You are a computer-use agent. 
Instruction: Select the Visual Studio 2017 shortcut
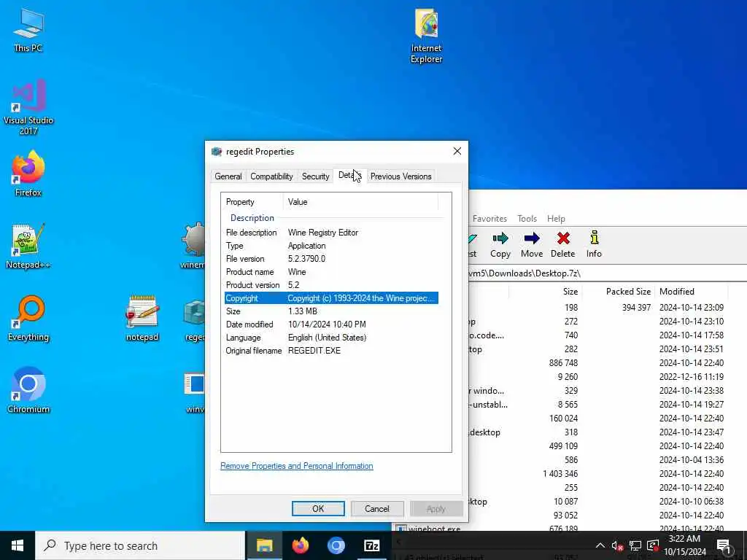28,106
